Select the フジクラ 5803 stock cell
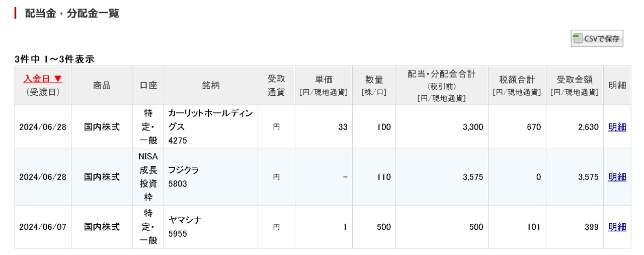Screen dimensions: 644x255 pos(210,177)
